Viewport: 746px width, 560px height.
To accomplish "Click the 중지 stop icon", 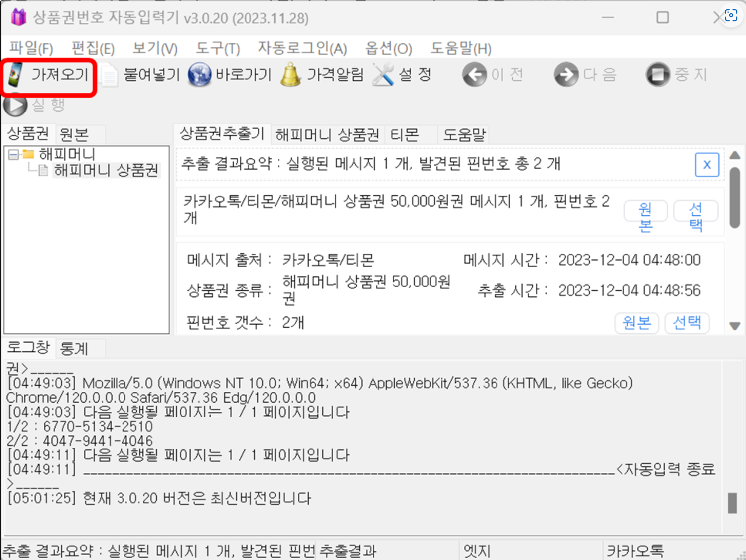I will coord(658,75).
